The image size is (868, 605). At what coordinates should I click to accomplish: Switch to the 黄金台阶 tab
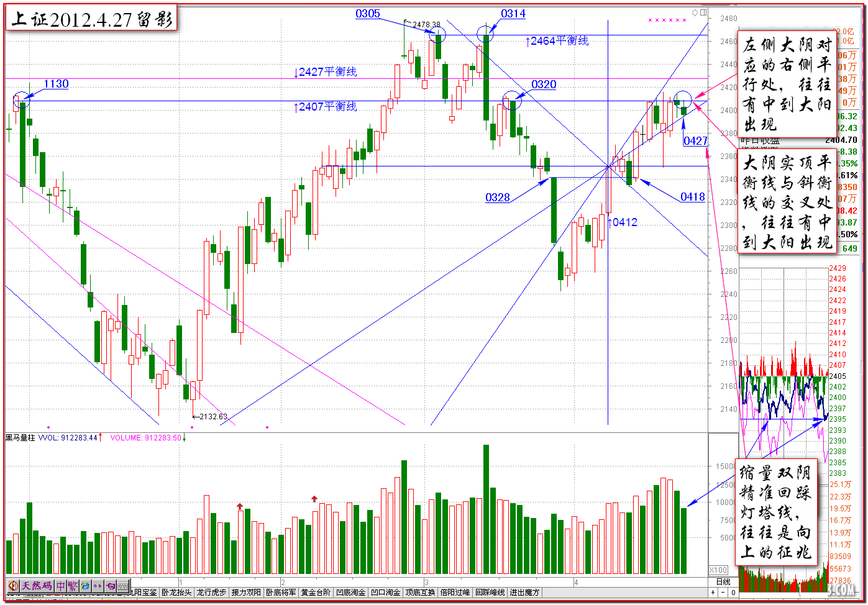coord(316,593)
